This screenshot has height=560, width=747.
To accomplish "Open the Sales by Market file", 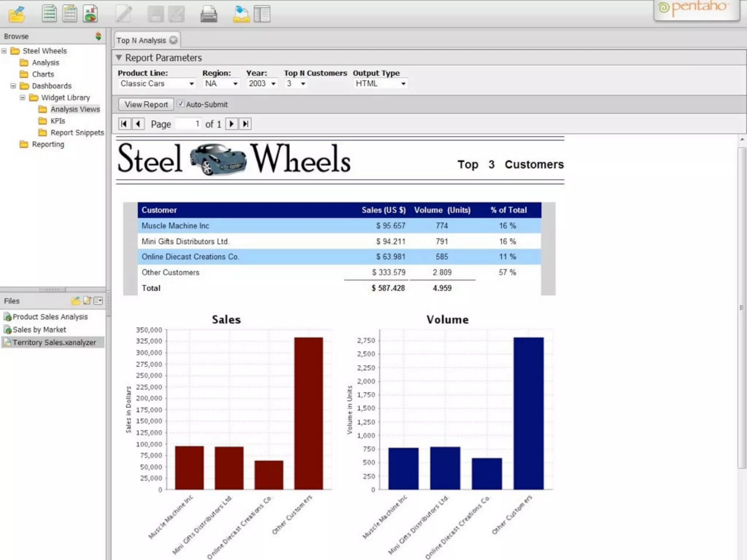I will [x=39, y=330].
